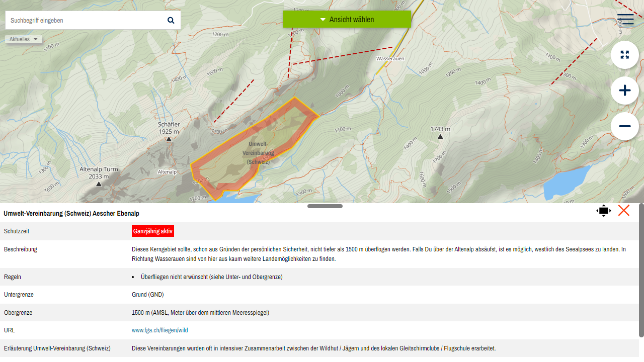This screenshot has width=644, height=362.
Task: Click the search magnifier icon
Action: 171,21
